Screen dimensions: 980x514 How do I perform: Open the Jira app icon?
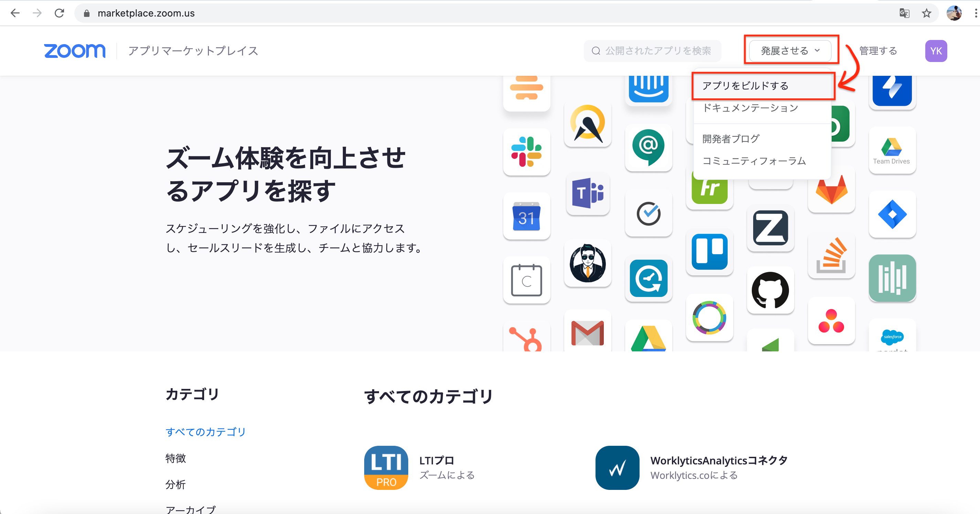(x=892, y=215)
